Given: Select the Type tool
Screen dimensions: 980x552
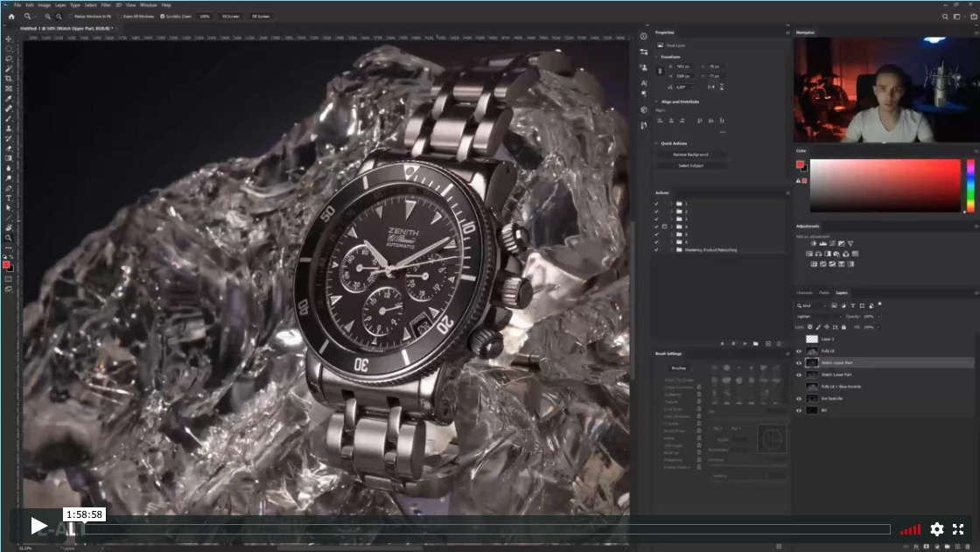Looking at the screenshot, I should click(9, 199).
